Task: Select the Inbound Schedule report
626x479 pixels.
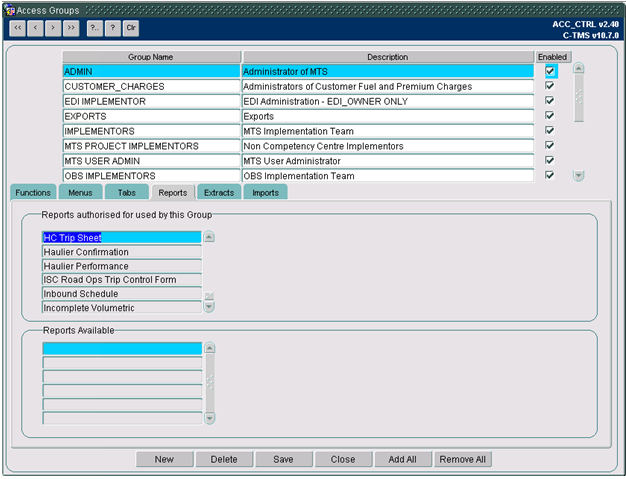Action: (122, 293)
